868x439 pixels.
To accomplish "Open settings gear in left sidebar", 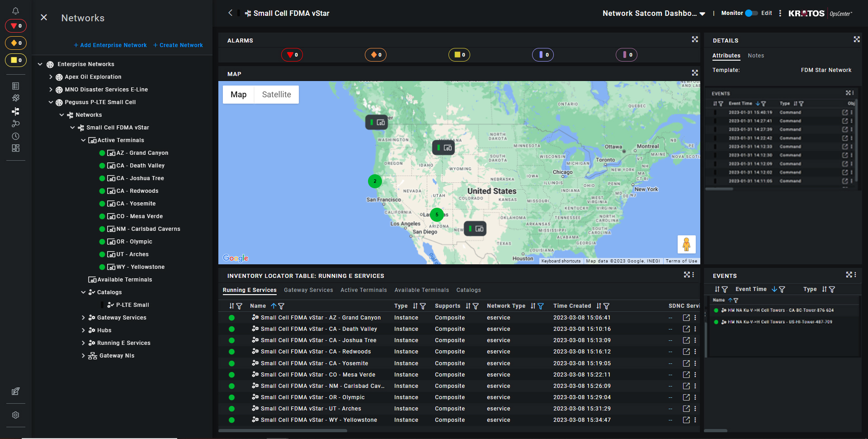I will point(15,415).
